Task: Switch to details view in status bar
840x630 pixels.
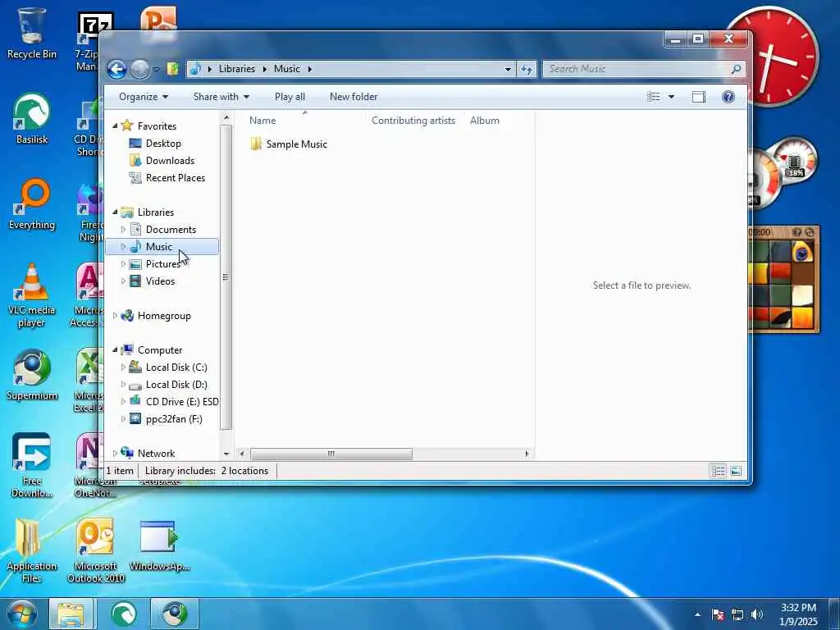Action: click(718, 471)
